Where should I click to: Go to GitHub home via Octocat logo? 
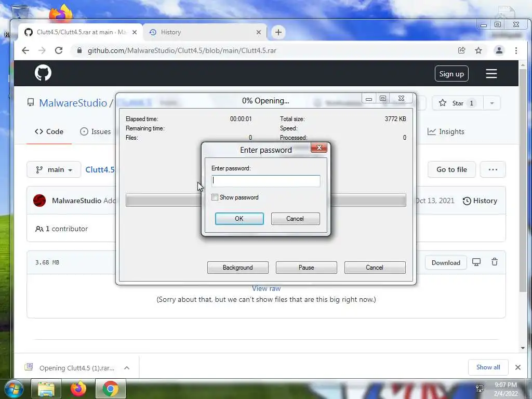(x=43, y=73)
